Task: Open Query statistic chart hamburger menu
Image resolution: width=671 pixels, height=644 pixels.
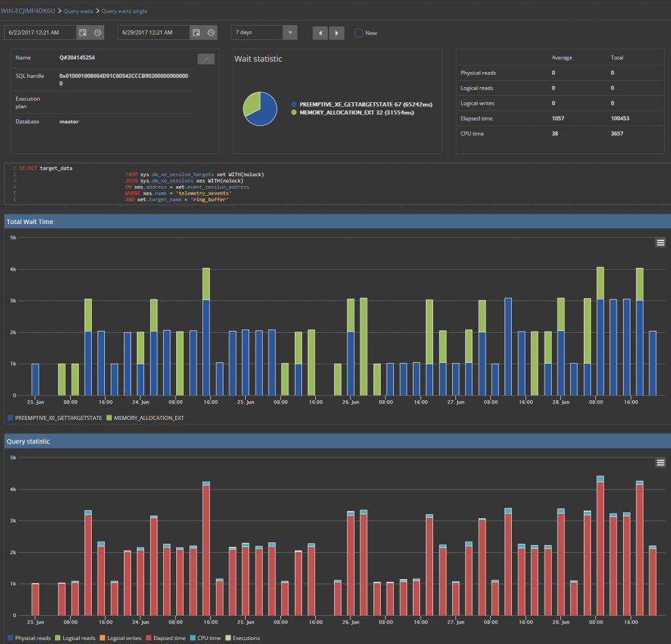Action: coord(661,463)
